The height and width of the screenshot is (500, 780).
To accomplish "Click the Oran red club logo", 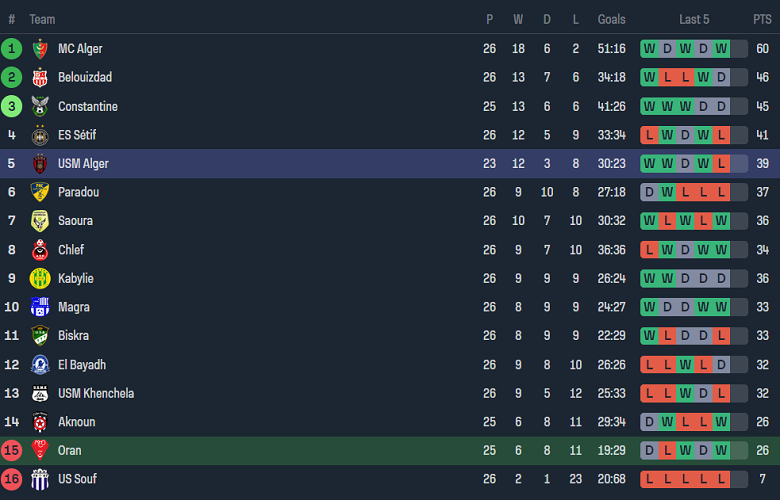I will tap(40, 451).
